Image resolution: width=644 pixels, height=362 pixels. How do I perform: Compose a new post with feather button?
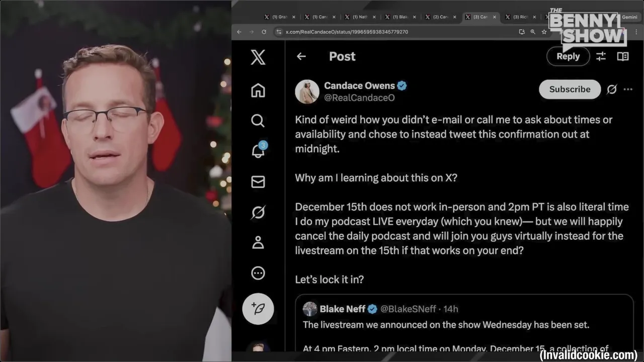click(x=258, y=308)
